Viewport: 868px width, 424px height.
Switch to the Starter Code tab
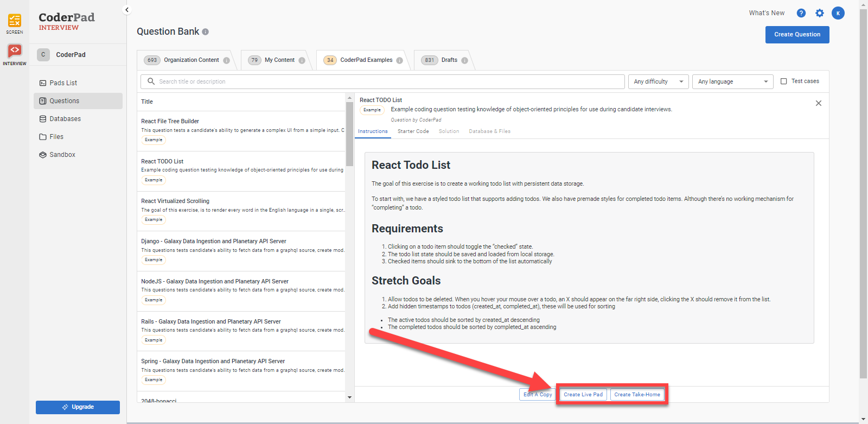(413, 131)
